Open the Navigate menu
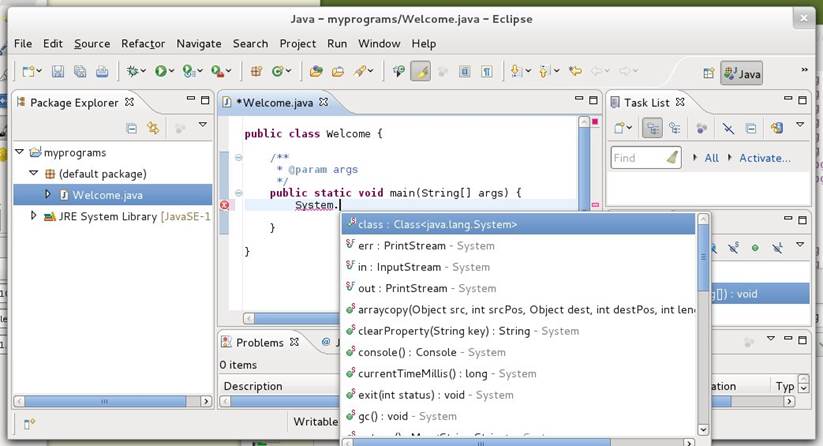 click(199, 44)
